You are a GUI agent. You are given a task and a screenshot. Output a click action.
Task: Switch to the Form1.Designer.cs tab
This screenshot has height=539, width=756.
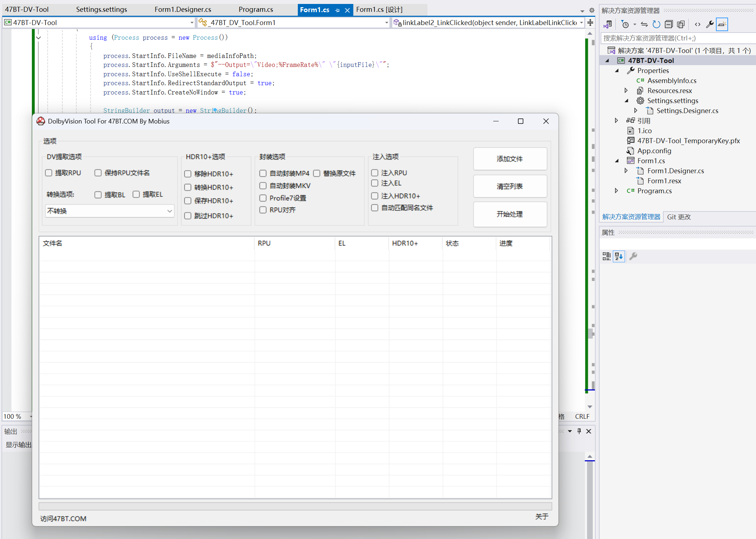(183, 9)
